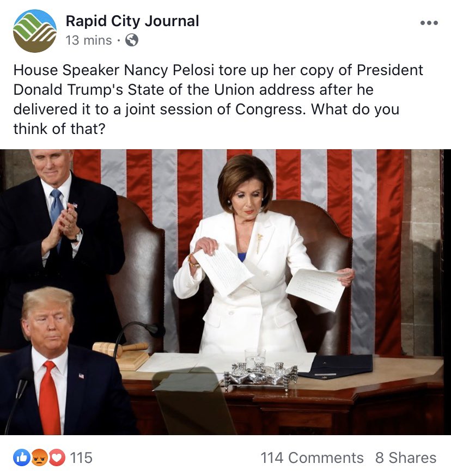Viewport: 451px width, 476px height.
Task: View the 8 Shares list
Action: (x=406, y=458)
